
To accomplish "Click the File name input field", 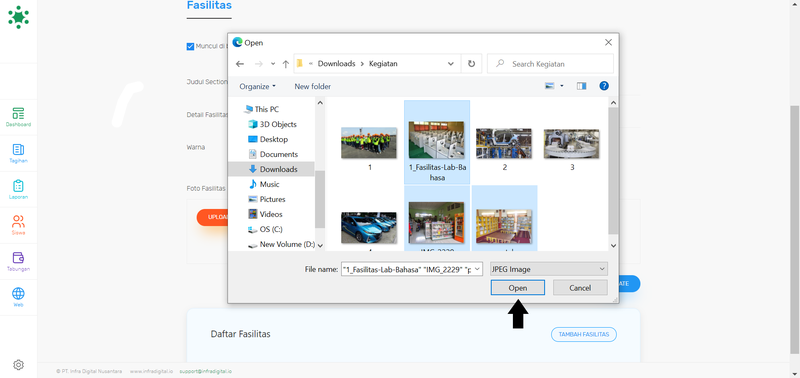I will [407, 269].
